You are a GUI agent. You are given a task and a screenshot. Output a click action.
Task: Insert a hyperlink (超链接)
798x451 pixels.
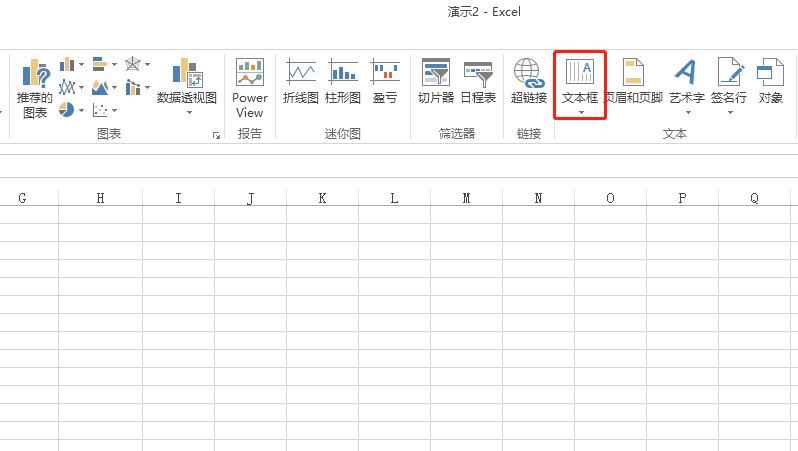(528, 82)
